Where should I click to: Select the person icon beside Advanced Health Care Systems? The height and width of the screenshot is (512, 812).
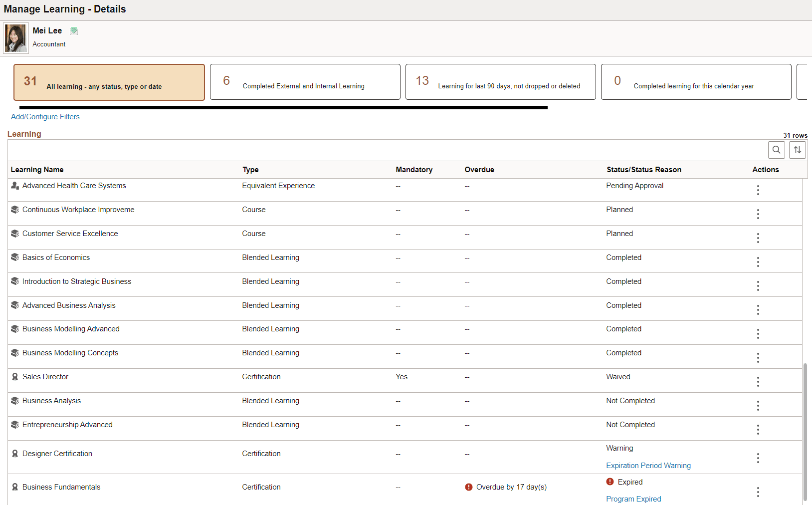coord(14,185)
